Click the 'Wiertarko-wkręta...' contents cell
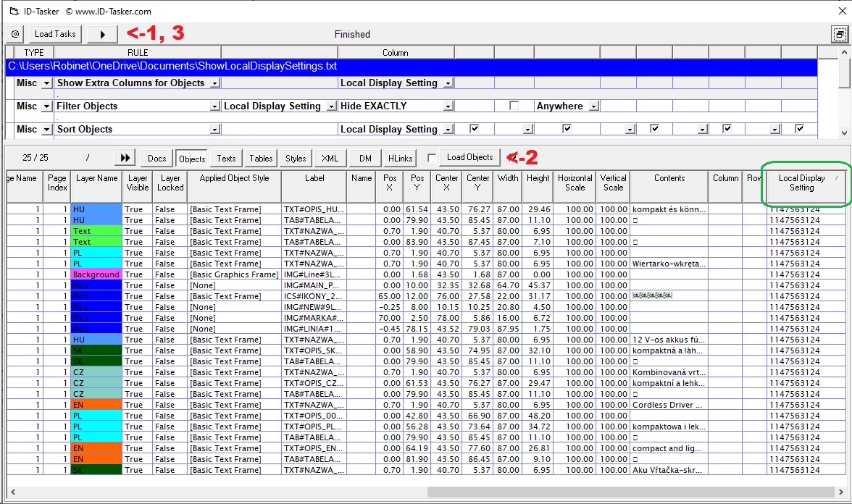 [669, 264]
